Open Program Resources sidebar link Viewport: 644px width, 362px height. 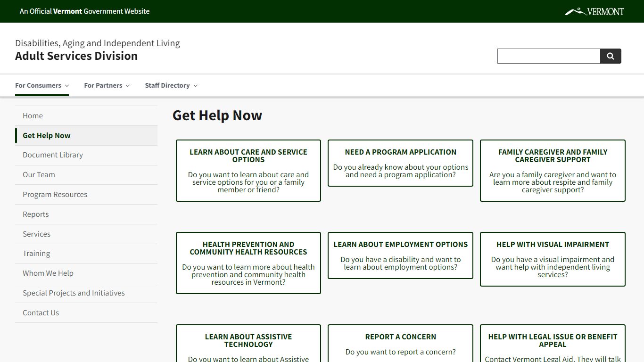tap(86, 195)
